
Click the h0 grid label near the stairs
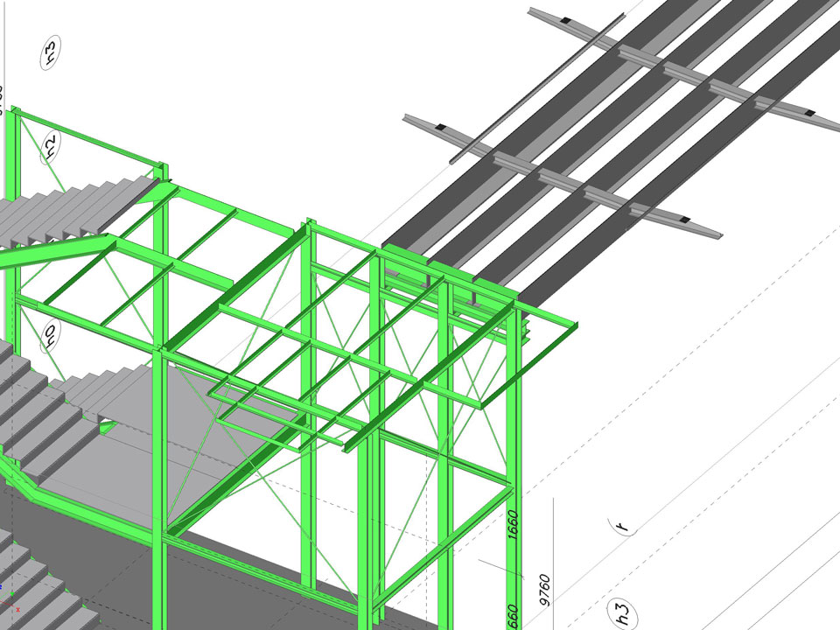[x=50, y=334]
